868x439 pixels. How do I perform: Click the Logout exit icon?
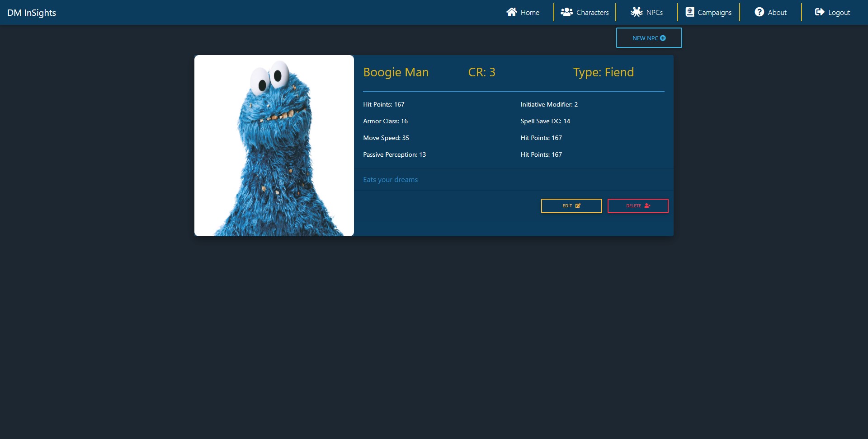pyautogui.click(x=820, y=12)
